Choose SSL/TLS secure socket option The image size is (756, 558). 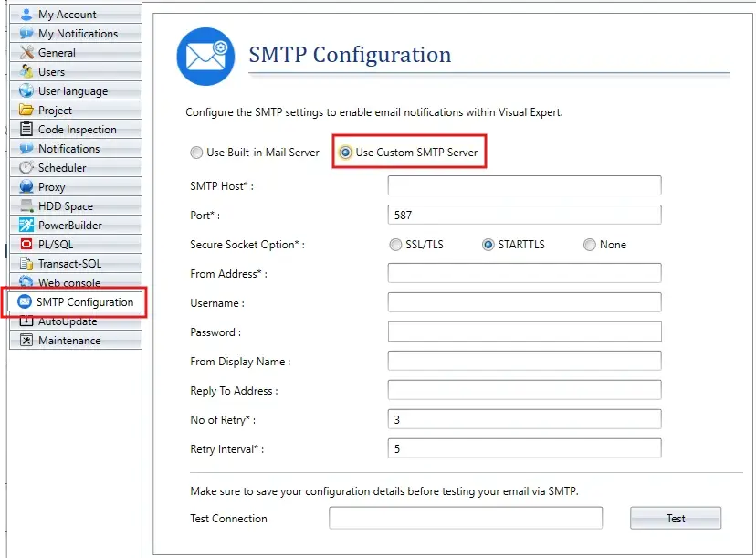[x=416, y=245]
